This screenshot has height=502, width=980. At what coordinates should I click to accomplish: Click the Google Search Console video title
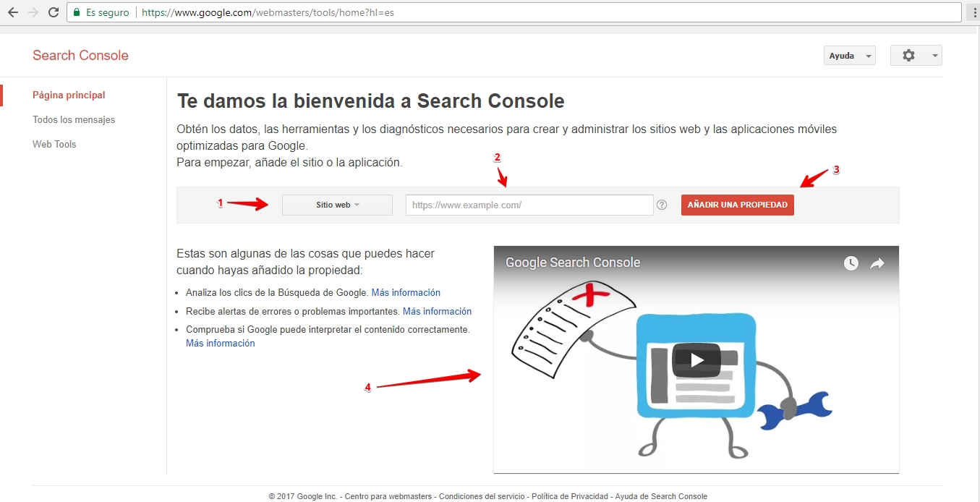coord(573,263)
